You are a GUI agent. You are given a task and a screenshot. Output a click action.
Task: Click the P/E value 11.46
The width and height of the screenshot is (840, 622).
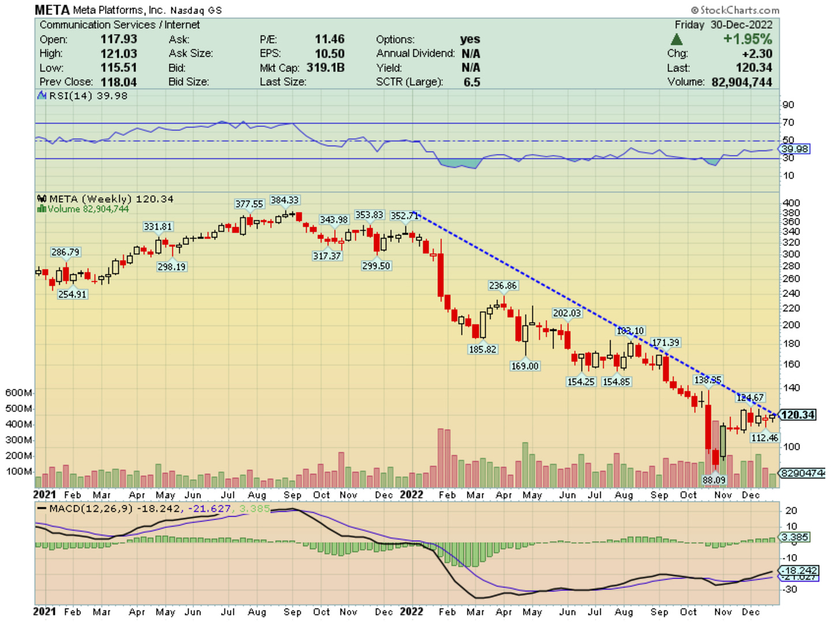329,39
